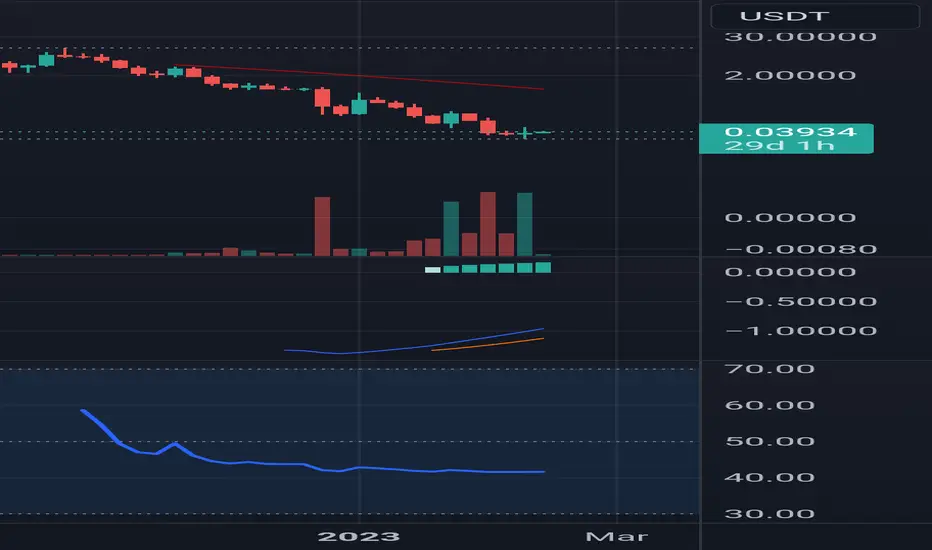Click the 30.00 RSI axis label
The height and width of the screenshot is (550, 932).
[x=770, y=514]
